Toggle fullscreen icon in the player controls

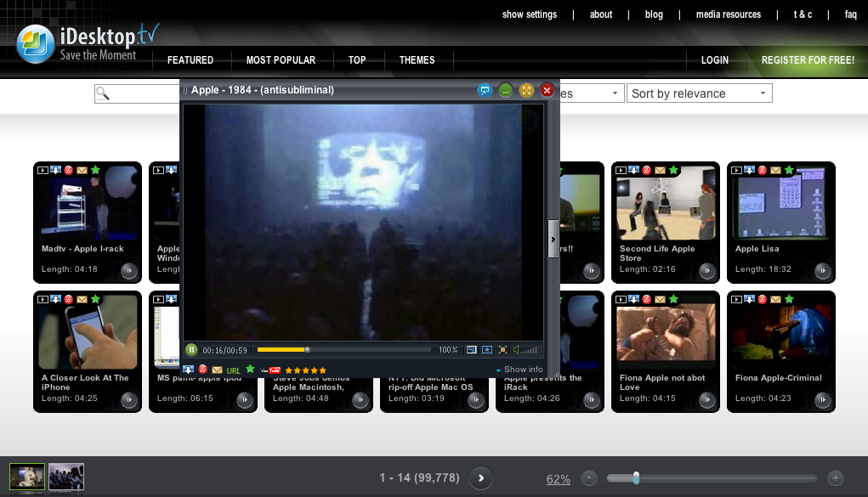point(502,350)
